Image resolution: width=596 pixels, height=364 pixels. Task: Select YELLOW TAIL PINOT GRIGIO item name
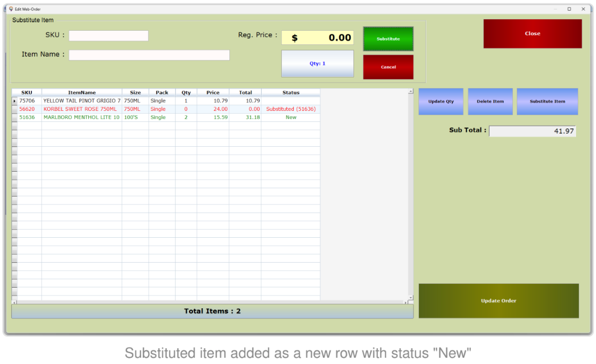click(82, 101)
